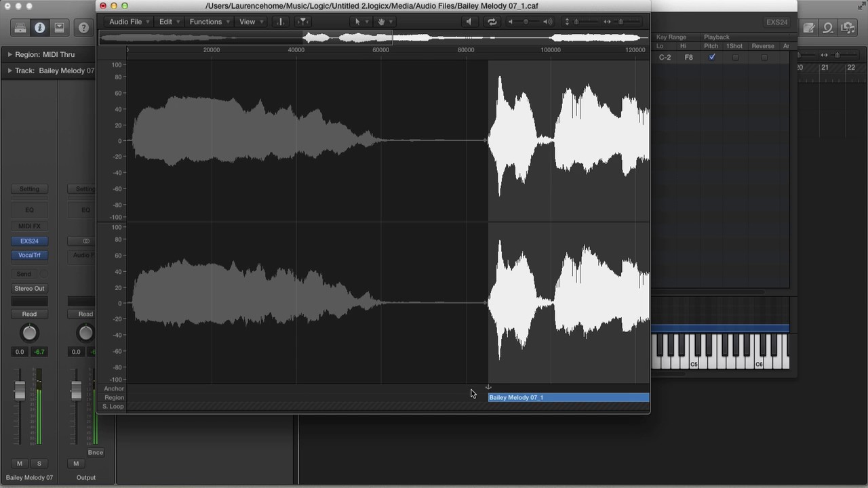This screenshot has height=488, width=868.
Task: Enable the Reverse checkbox
Action: pyautogui.click(x=764, y=57)
